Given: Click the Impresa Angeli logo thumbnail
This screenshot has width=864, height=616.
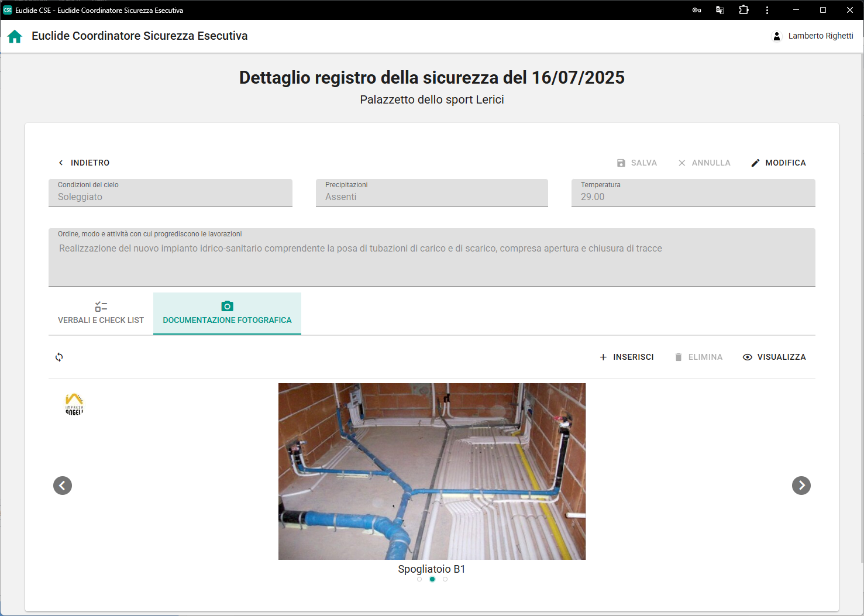Looking at the screenshot, I should (74, 404).
